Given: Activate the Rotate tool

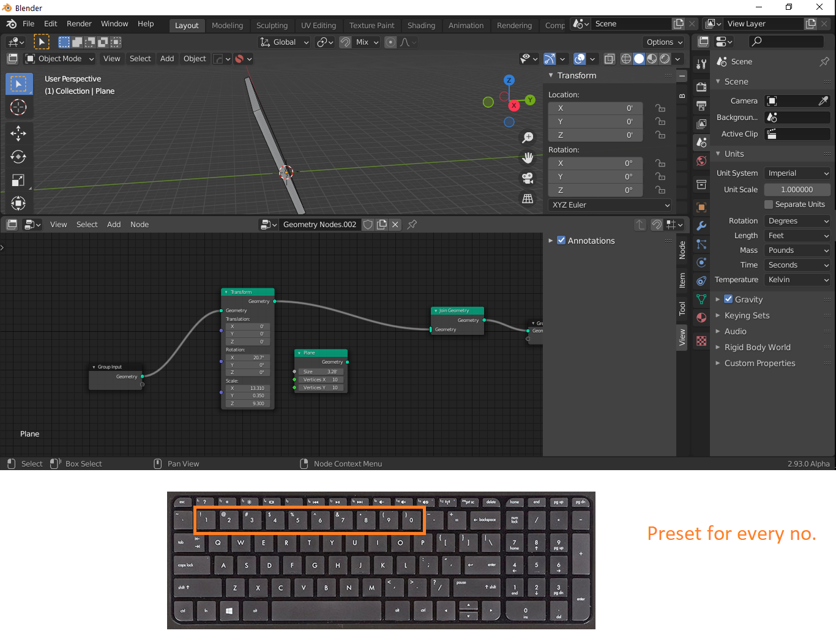Looking at the screenshot, I should (x=18, y=157).
